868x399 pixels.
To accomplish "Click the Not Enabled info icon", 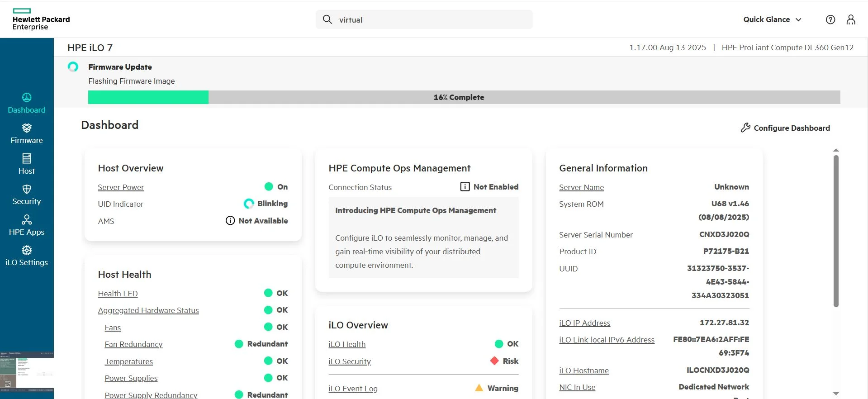I will 465,186.
